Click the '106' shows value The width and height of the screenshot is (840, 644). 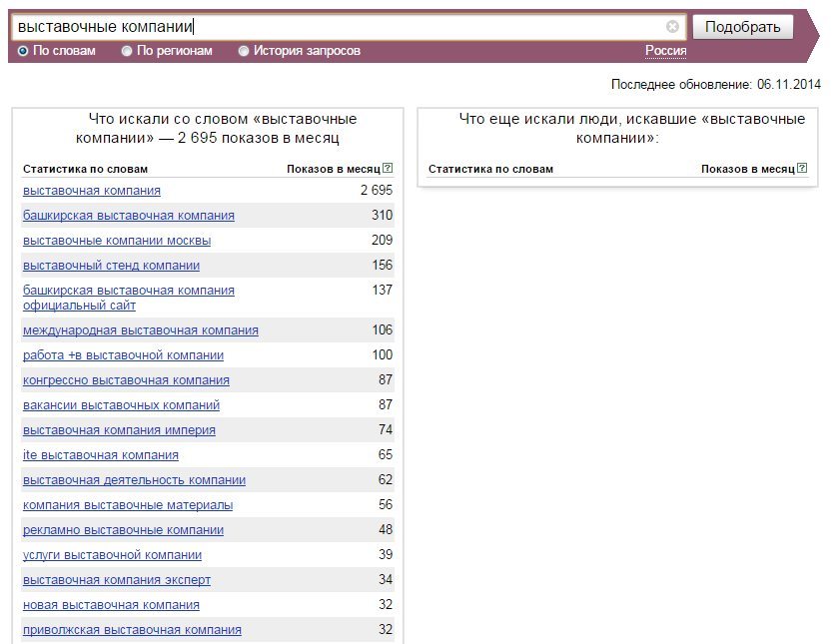[382, 329]
